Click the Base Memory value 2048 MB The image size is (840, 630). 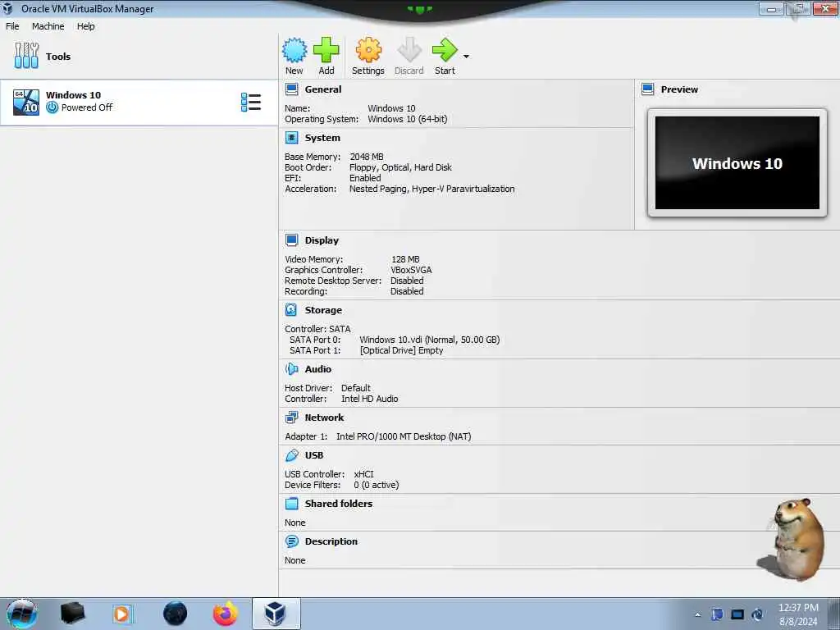(367, 157)
